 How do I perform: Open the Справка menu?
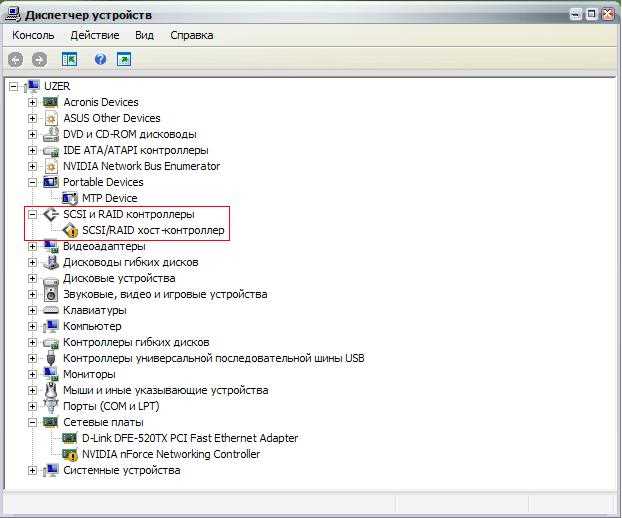click(x=192, y=35)
